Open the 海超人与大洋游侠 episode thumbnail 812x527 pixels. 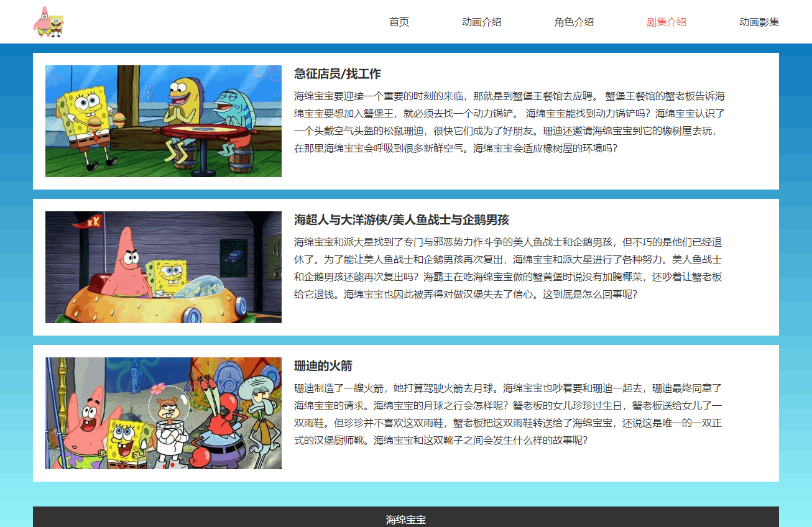pyautogui.click(x=164, y=267)
